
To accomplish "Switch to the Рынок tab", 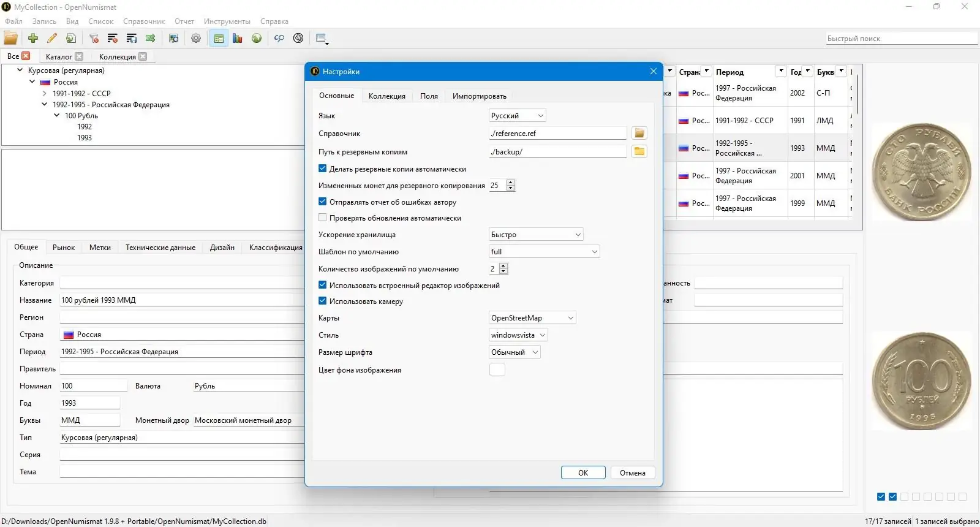I will click(64, 248).
